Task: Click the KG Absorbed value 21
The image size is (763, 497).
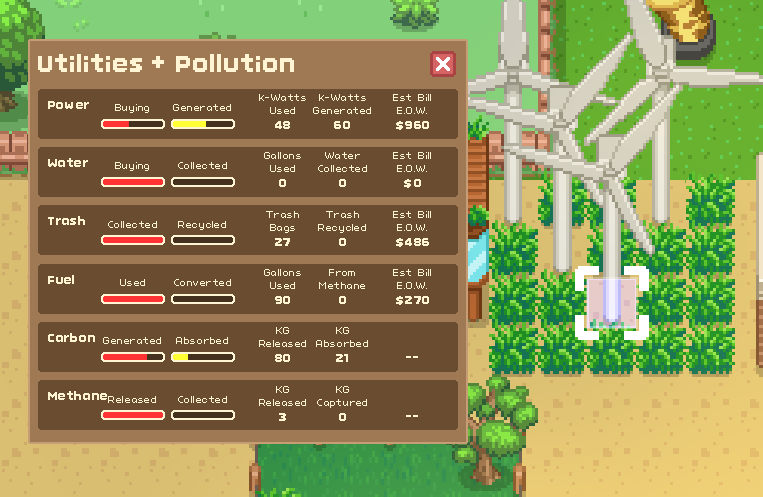Action: point(342,358)
